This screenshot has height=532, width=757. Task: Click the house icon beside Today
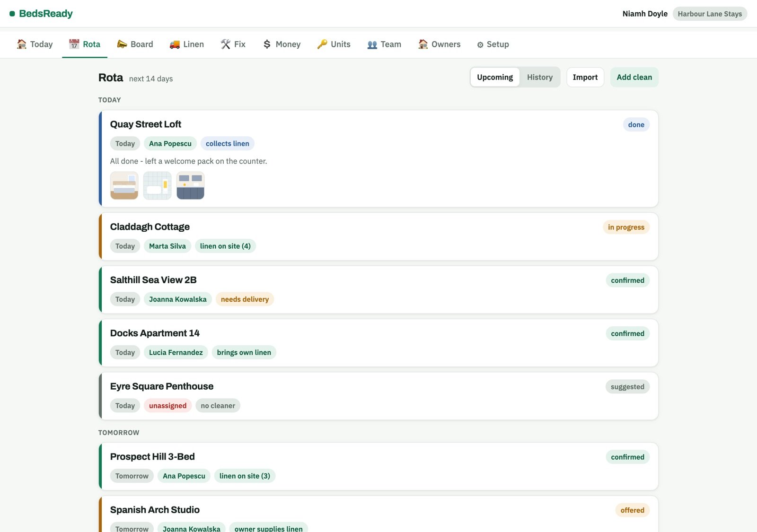22,44
